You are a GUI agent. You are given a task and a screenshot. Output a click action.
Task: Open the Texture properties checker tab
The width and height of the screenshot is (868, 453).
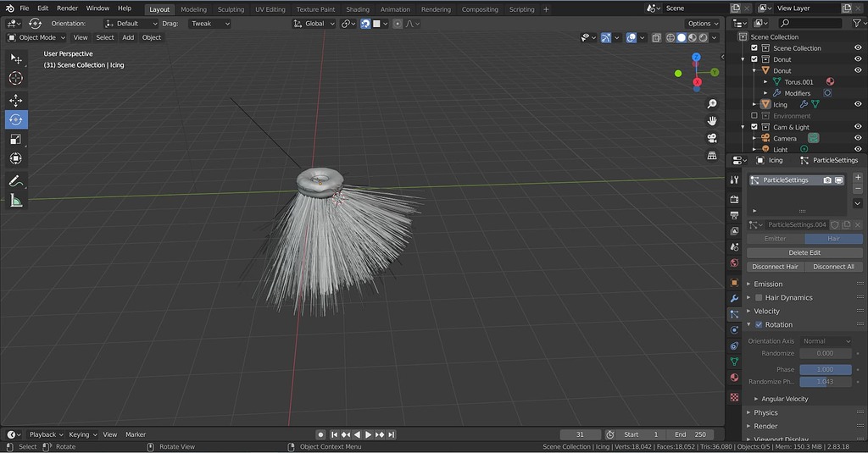[734, 397]
